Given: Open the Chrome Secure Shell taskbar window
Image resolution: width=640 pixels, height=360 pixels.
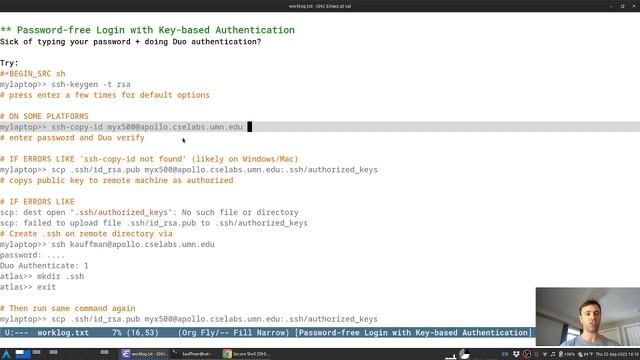Looking at the screenshot, I should 246,354.
